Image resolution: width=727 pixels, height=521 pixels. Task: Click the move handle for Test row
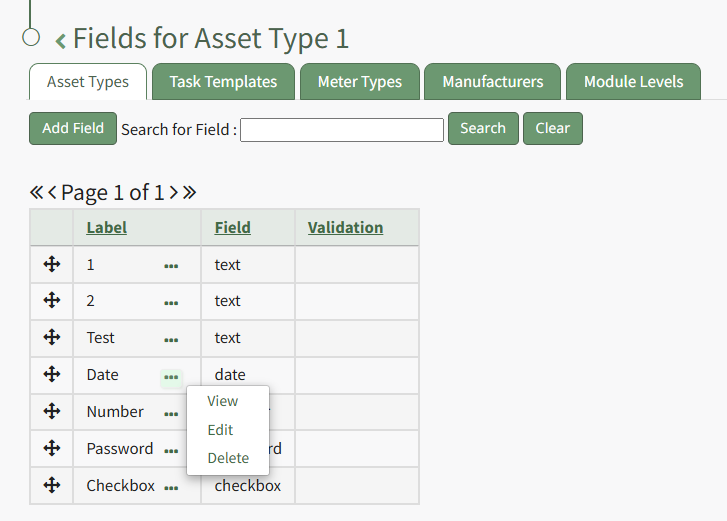tap(52, 338)
